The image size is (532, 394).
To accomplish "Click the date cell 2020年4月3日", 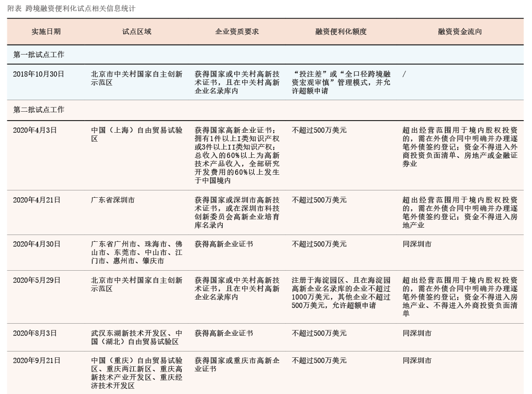I will coord(35,130).
